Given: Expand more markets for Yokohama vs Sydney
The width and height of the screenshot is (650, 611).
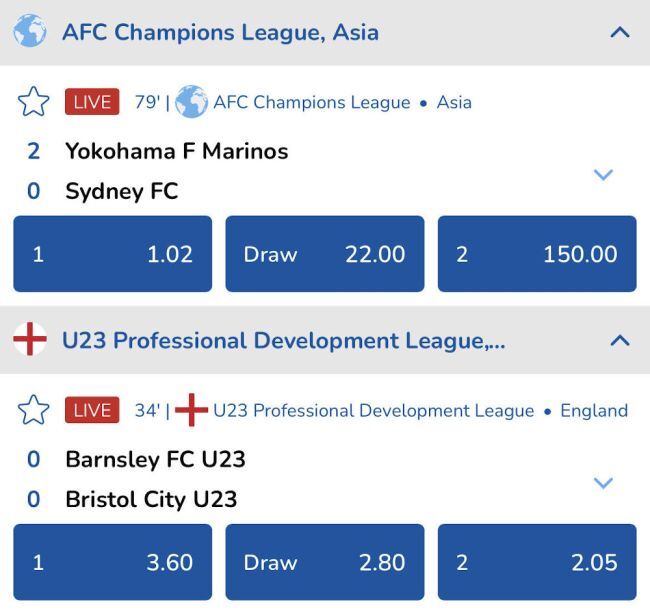Looking at the screenshot, I should coord(602,175).
